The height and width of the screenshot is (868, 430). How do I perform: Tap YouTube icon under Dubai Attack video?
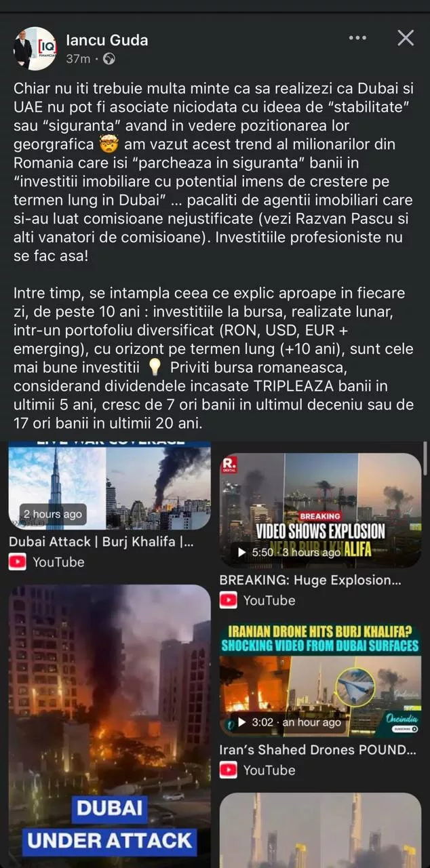click(x=19, y=562)
